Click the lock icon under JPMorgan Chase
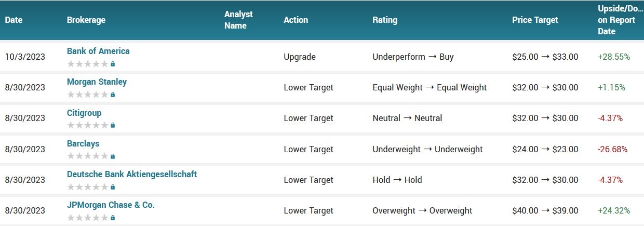The image size is (644, 226). coord(113,218)
